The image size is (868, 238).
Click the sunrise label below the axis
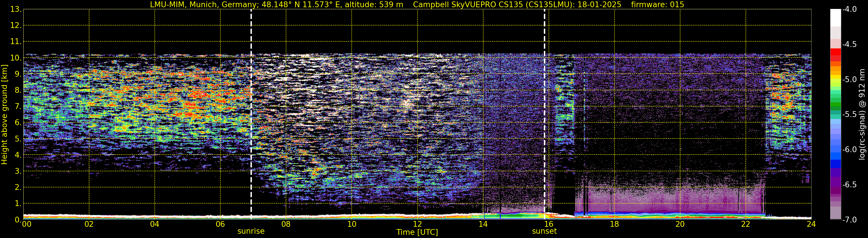[251, 231]
